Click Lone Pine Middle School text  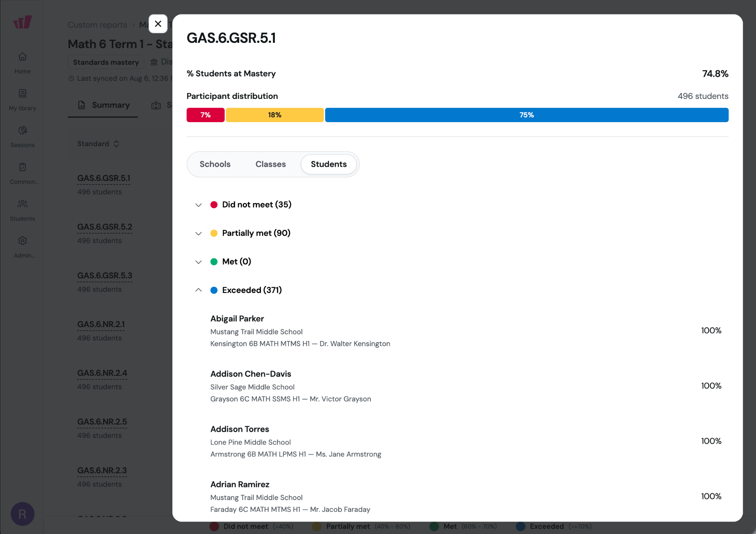pos(251,442)
